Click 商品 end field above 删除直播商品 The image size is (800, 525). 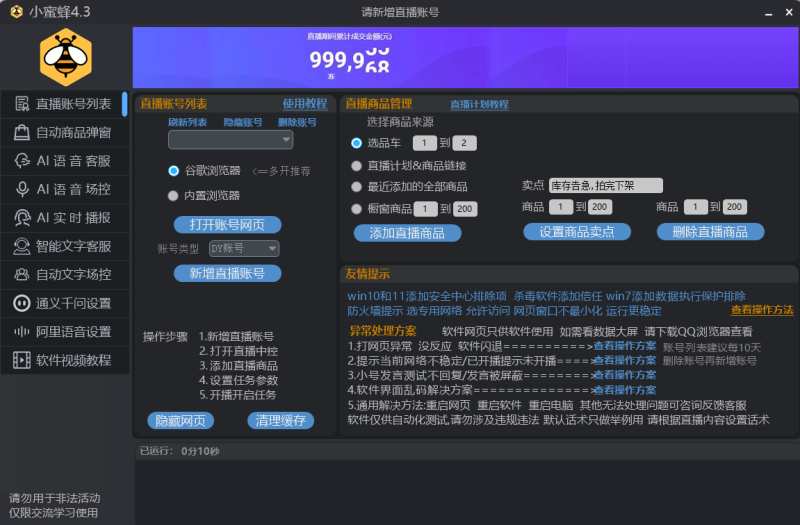[735, 207]
